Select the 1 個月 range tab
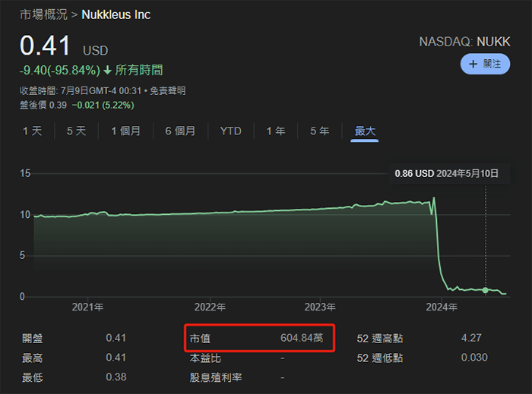This screenshot has height=394, width=532. [126, 131]
